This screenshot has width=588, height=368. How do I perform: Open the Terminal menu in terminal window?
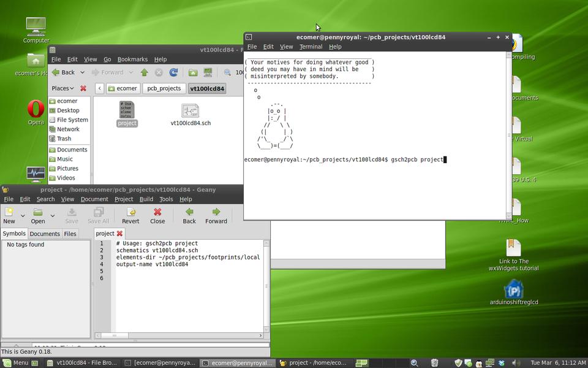coord(311,47)
